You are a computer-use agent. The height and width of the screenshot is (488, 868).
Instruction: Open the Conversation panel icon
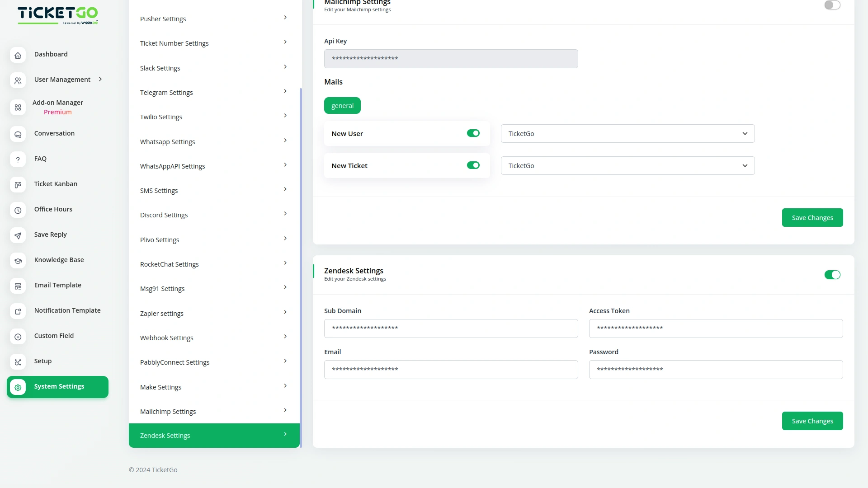(x=18, y=134)
